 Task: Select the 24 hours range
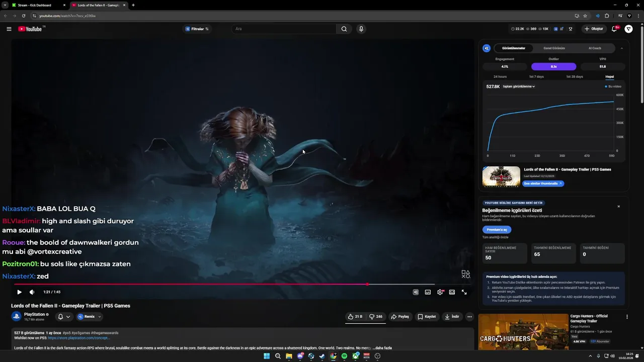point(500,77)
